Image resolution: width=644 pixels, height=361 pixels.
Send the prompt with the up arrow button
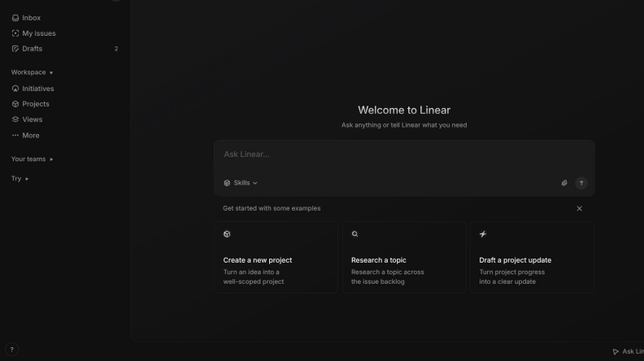click(581, 183)
